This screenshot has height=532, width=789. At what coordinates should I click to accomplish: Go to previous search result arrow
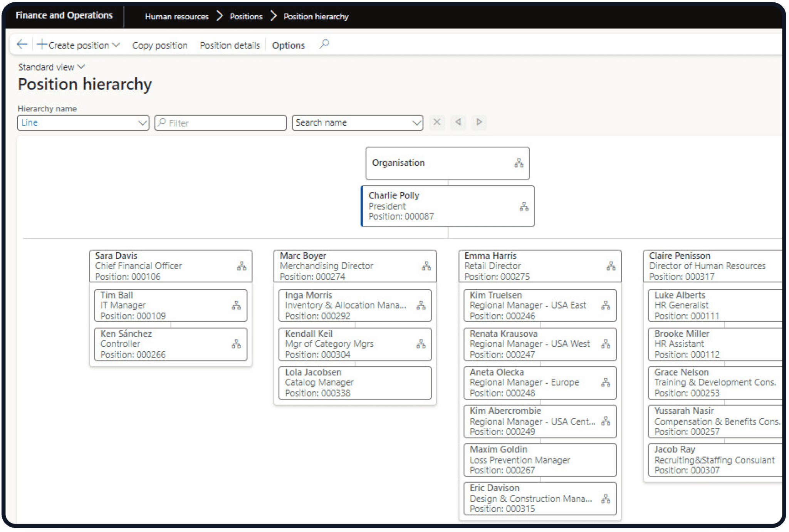(x=458, y=122)
